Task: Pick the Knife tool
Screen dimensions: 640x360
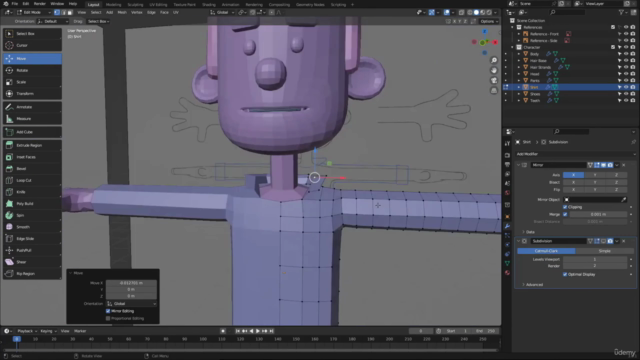Action: coord(32,192)
